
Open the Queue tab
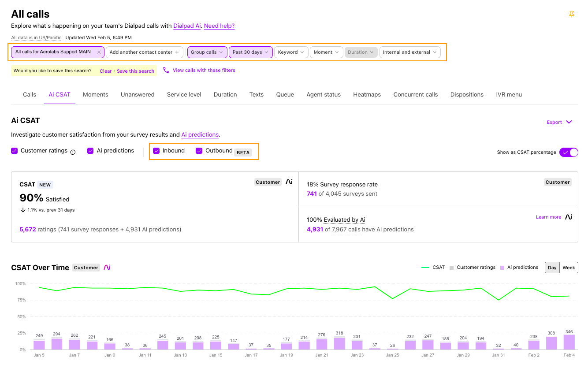pyautogui.click(x=285, y=94)
